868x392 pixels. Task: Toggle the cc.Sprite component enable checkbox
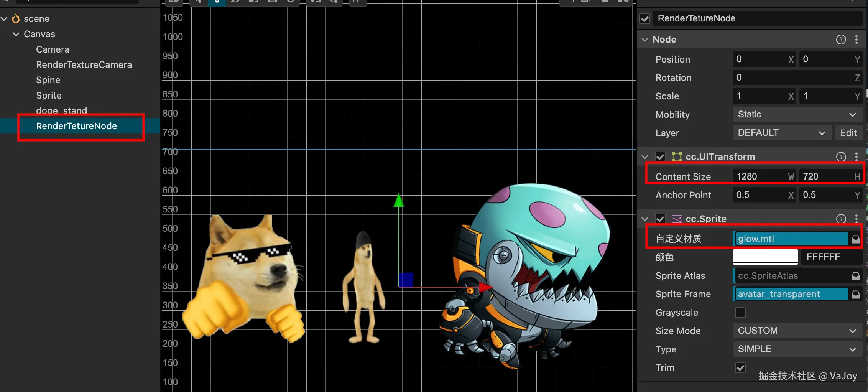pyautogui.click(x=660, y=219)
